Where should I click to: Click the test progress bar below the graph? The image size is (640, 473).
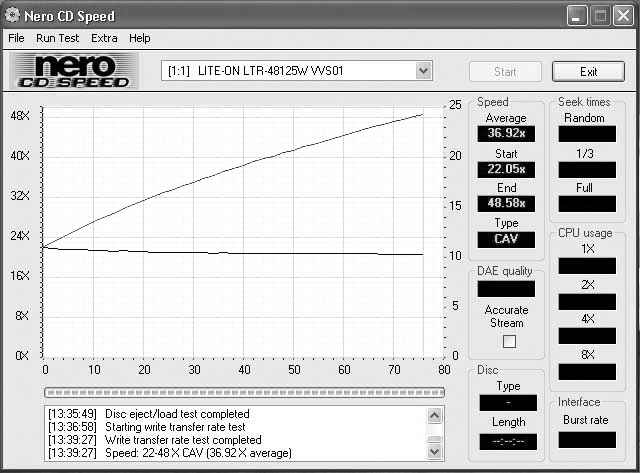(244, 392)
